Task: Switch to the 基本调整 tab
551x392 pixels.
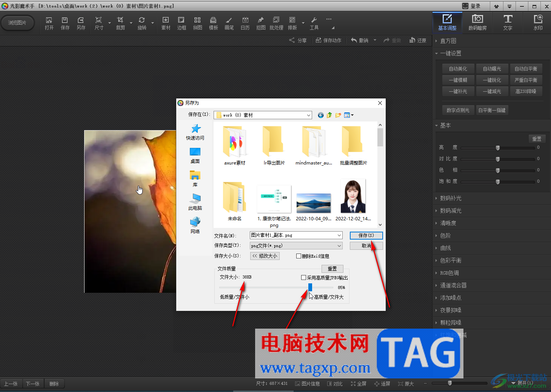Action: [x=447, y=22]
